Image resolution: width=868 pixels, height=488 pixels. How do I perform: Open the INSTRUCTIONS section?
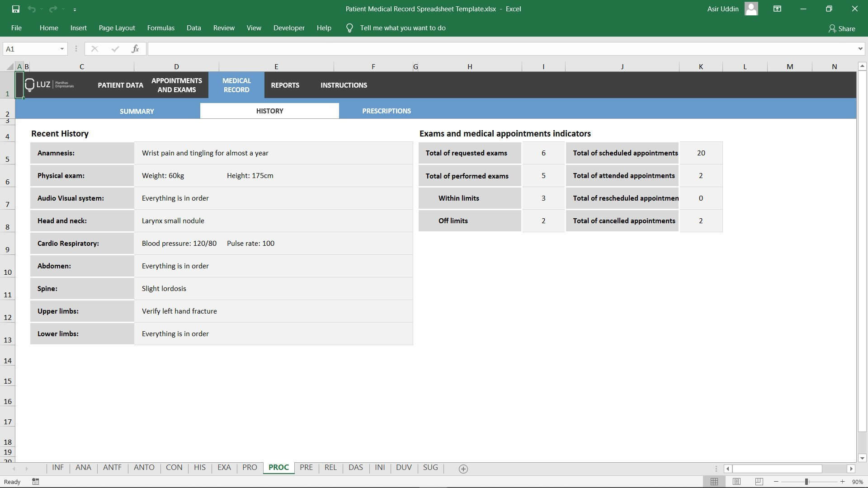pyautogui.click(x=344, y=85)
